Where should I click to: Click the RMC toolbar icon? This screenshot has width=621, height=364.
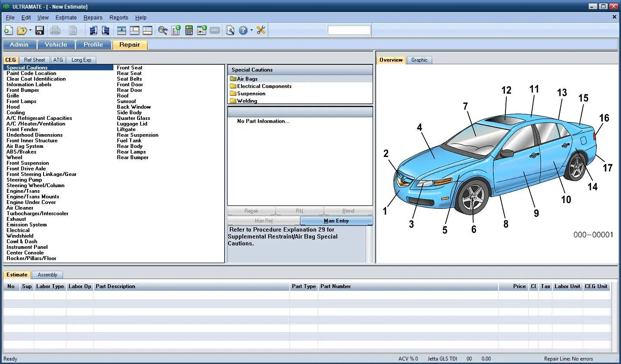click(x=214, y=30)
